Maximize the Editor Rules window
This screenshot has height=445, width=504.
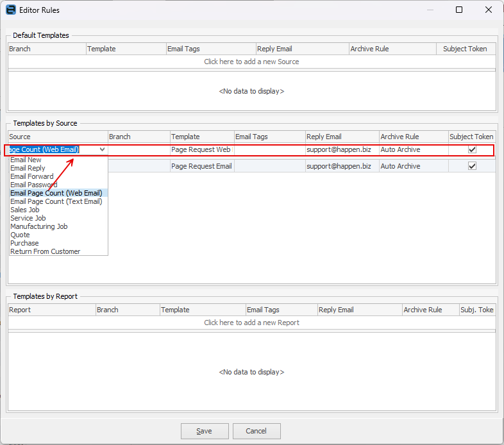point(459,10)
